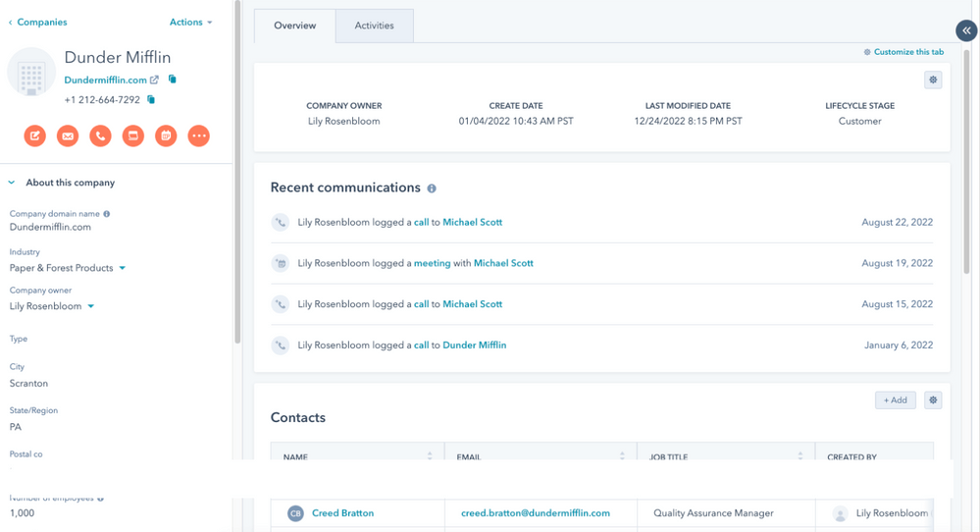Show the info tooltip beside Recent communications
Viewport: 980px width, 532px height.
[x=432, y=188]
